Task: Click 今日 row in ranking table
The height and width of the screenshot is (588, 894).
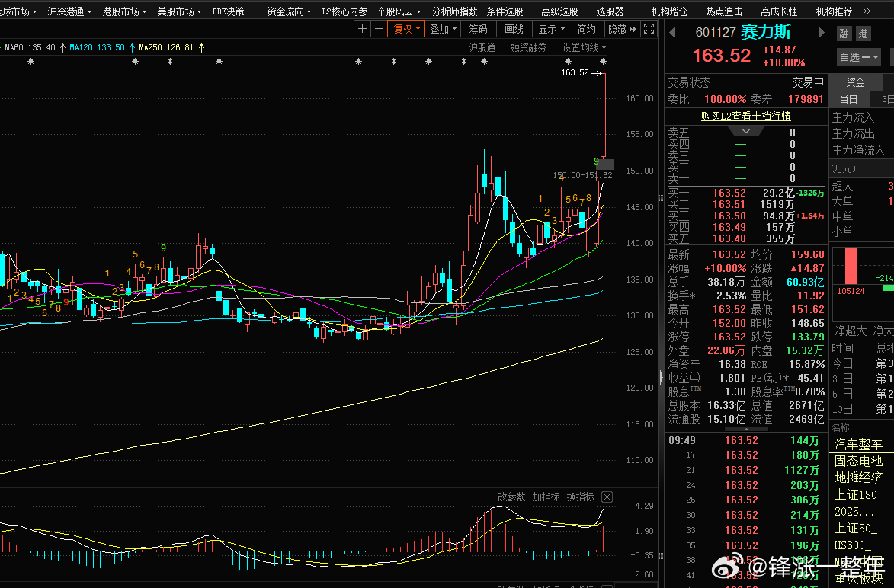Action: [x=861, y=363]
